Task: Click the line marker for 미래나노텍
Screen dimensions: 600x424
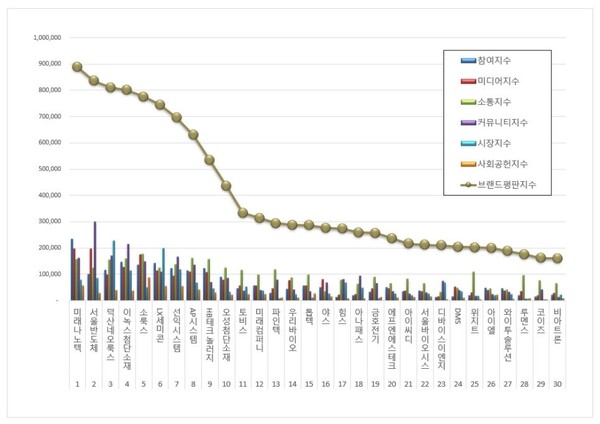Action: point(77,67)
